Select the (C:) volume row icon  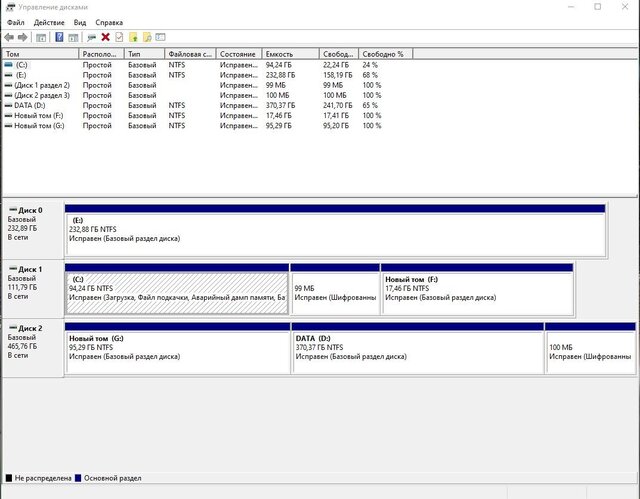9,65
